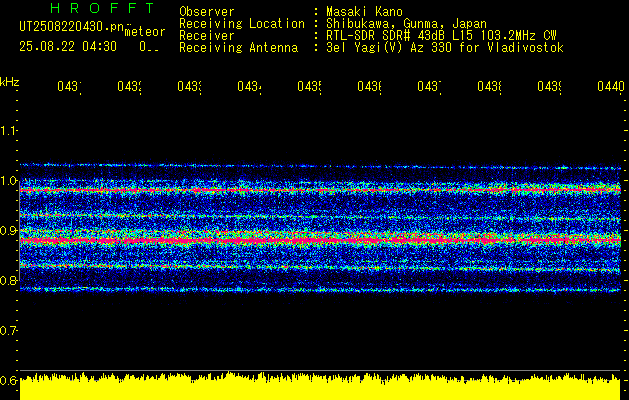Click the HROFFT title text

102,8
